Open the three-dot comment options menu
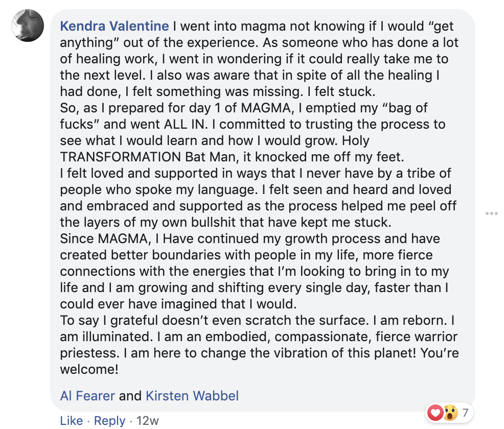Image resolution: width=504 pixels, height=429 pixels. tap(492, 213)
